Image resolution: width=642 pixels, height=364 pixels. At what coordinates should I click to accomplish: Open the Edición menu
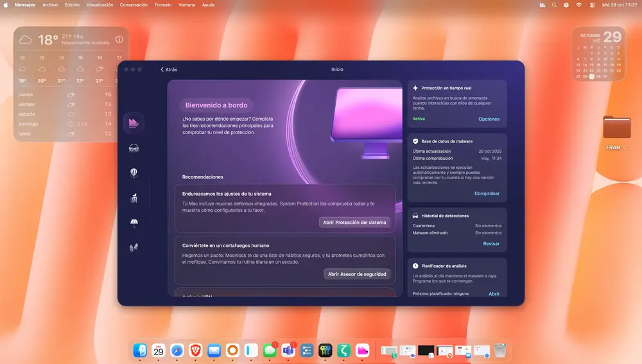point(72,5)
